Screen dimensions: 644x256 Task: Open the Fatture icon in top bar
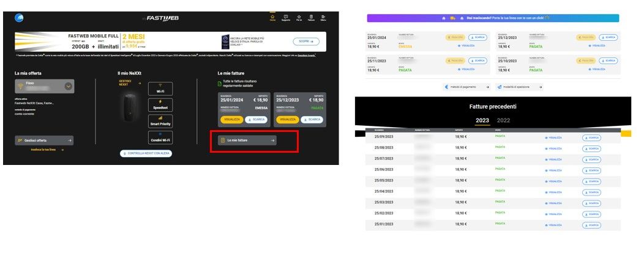tap(311, 17)
